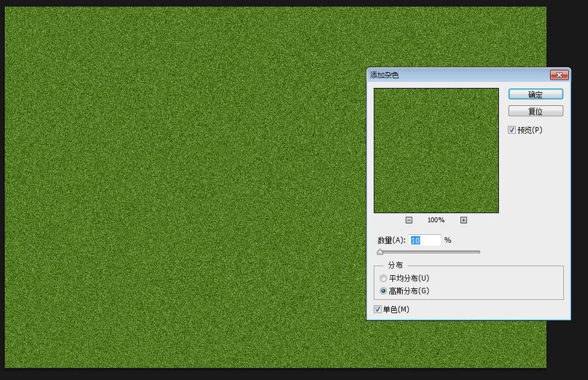Click the 数量 amount input field
588x380 pixels.
pos(425,240)
